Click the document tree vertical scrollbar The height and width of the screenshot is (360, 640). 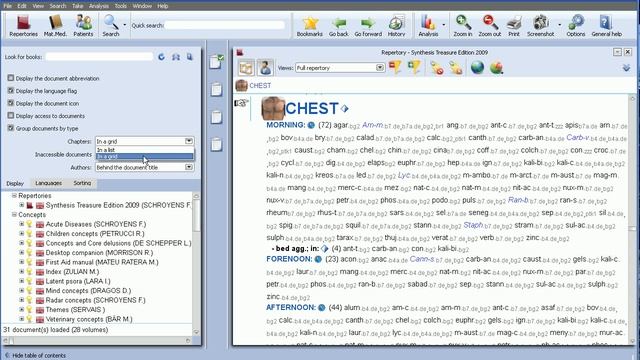pyautogui.click(x=196, y=264)
